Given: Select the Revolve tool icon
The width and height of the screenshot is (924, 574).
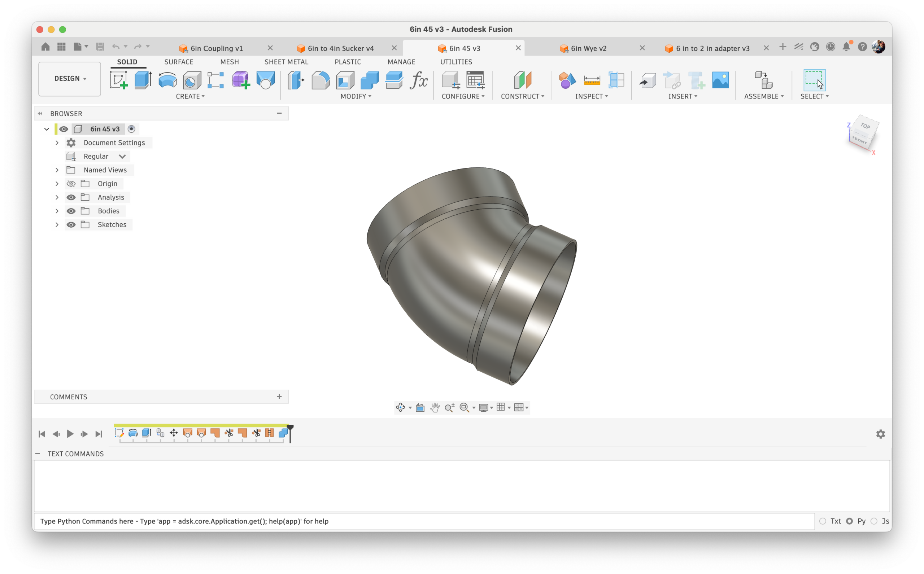Looking at the screenshot, I should (167, 80).
